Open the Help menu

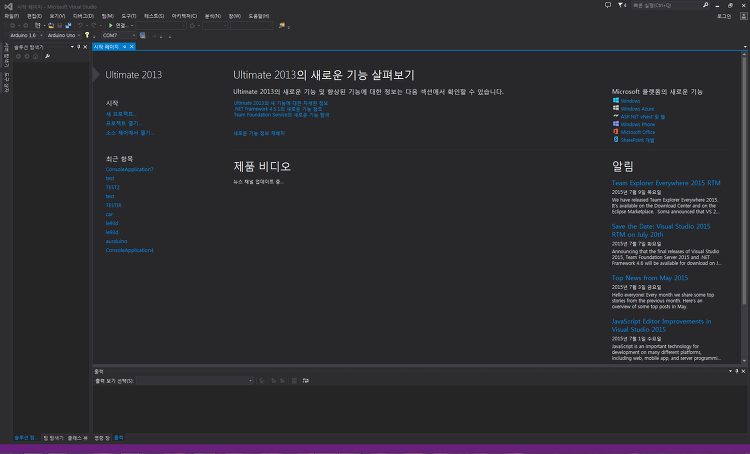[x=258, y=16]
